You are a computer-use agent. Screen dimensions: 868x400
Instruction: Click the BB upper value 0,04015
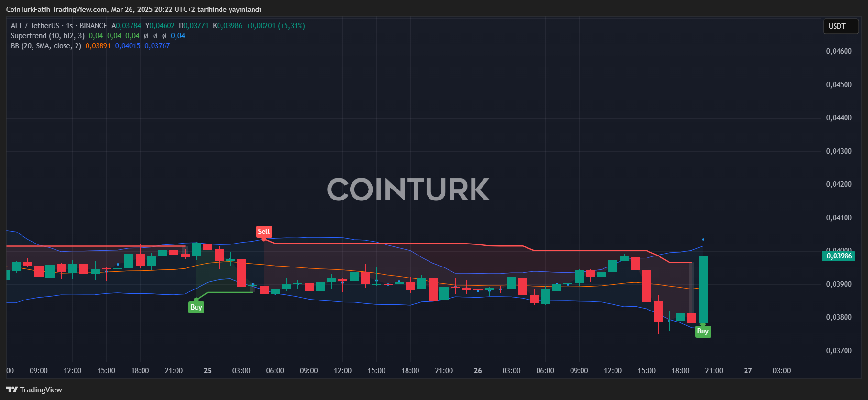click(128, 46)
